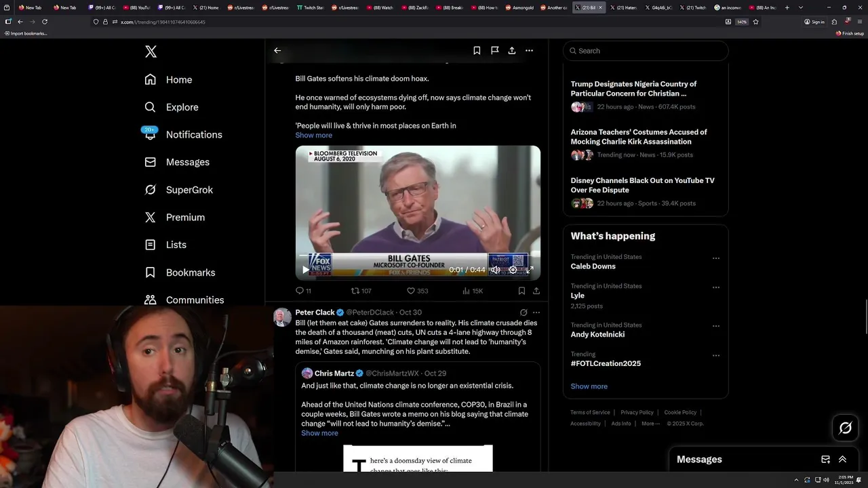Viewport: 868px width, 488px height.
Task: Repost icon showing 107
Action: click(361, 291)
